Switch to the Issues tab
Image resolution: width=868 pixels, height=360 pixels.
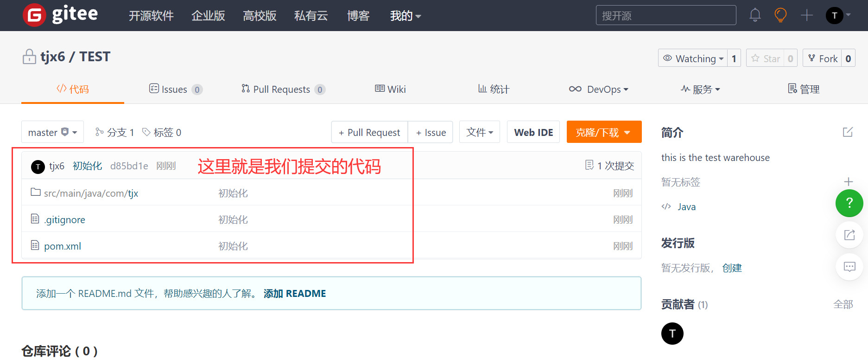point(176,89)
